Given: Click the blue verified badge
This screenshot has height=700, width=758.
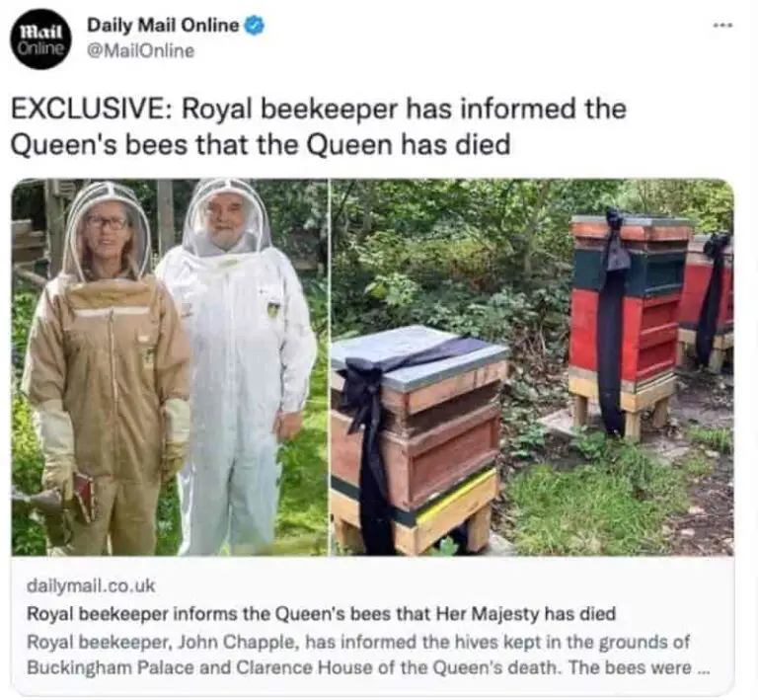Looking at the screenshot, I should (x=255, y=26).
